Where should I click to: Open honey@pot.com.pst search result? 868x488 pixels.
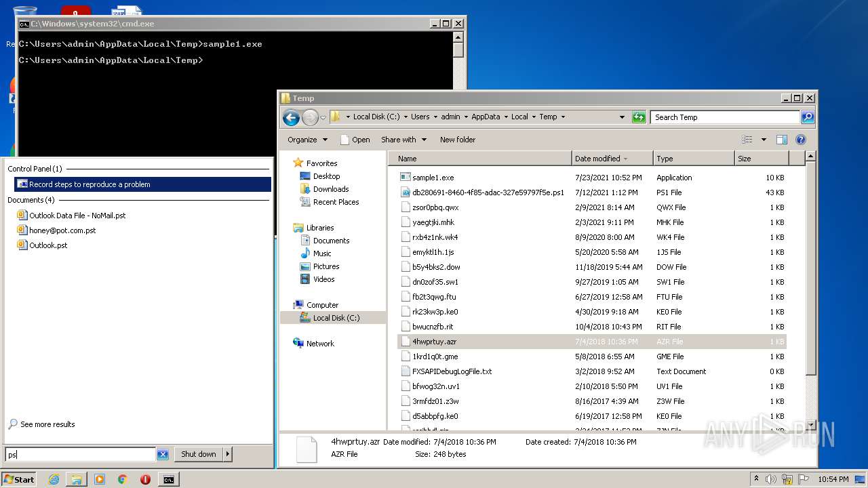click(x=62, y=230)
